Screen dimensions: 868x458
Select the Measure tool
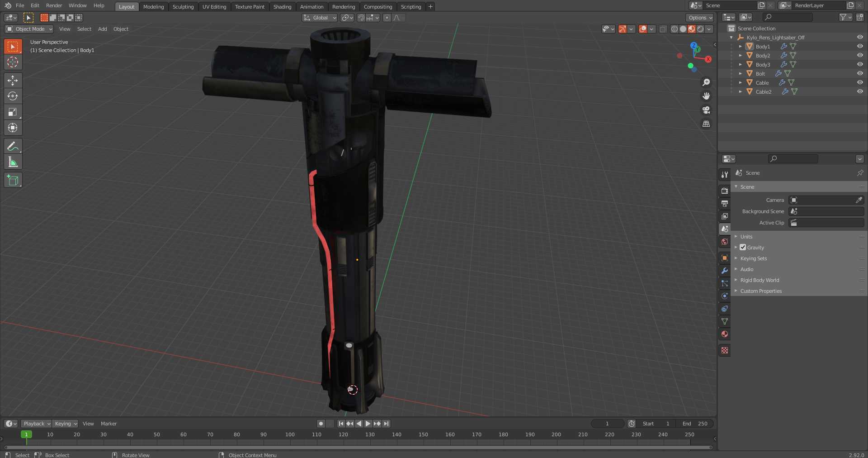click(x=13, y=162)
